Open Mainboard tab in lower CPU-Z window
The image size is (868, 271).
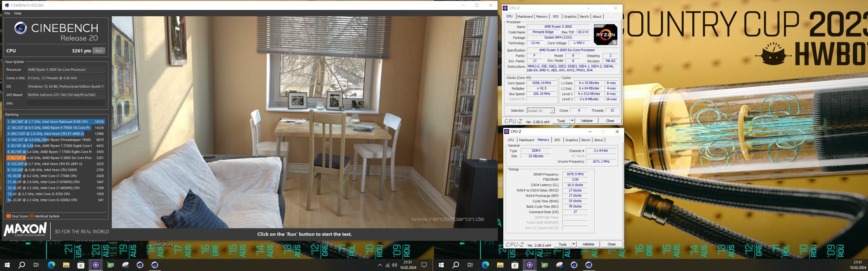click(526, 140)
